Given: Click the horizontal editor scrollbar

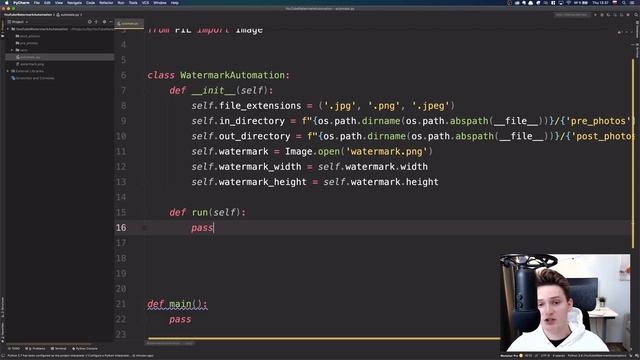Looking at the screenshot, I should pos(323,338).
